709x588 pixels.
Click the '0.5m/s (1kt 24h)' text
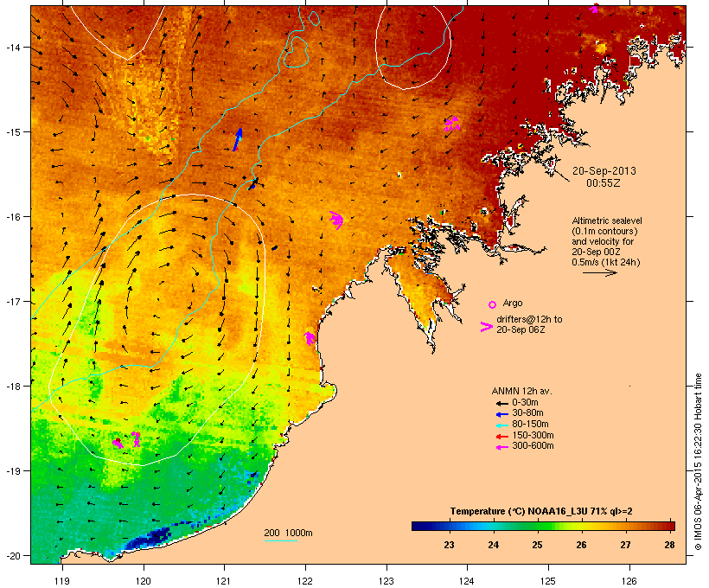click(606, 262)
